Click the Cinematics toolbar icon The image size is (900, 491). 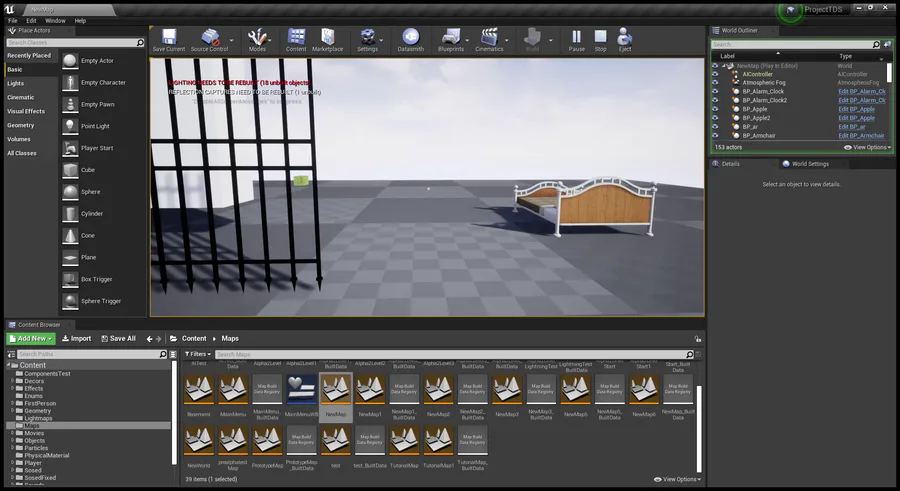(x=489, y=37)
